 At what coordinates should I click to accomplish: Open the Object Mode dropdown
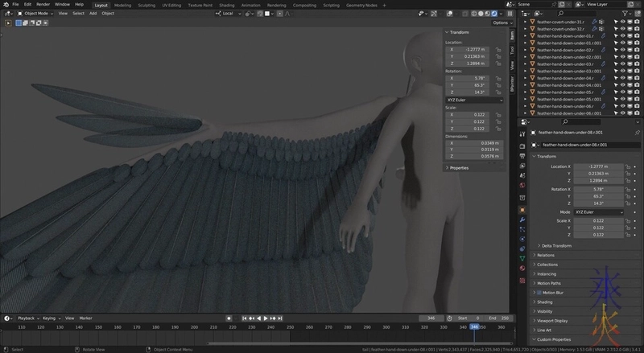(35, 14)
